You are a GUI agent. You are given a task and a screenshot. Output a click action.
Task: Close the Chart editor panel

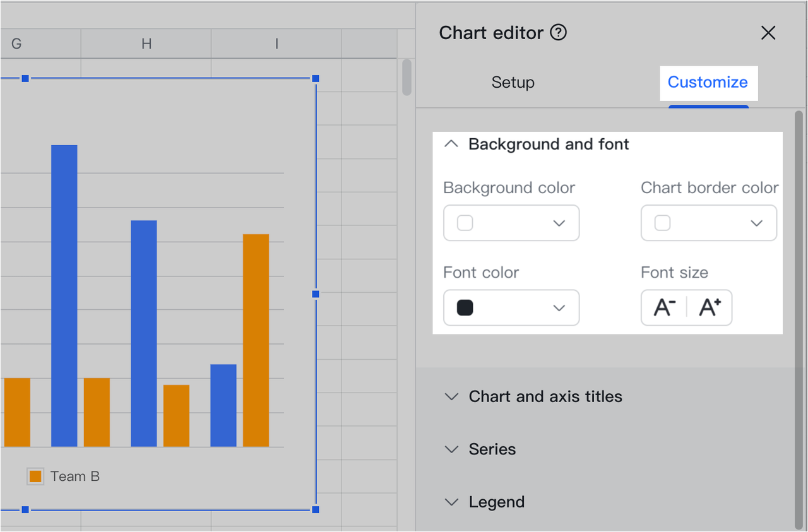coord(768,33)
